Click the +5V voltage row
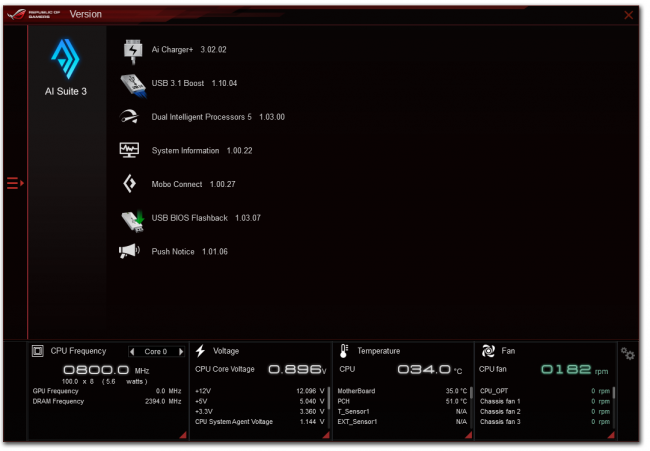The height and width of the screenshot is (451, 650). coord(260,401)
